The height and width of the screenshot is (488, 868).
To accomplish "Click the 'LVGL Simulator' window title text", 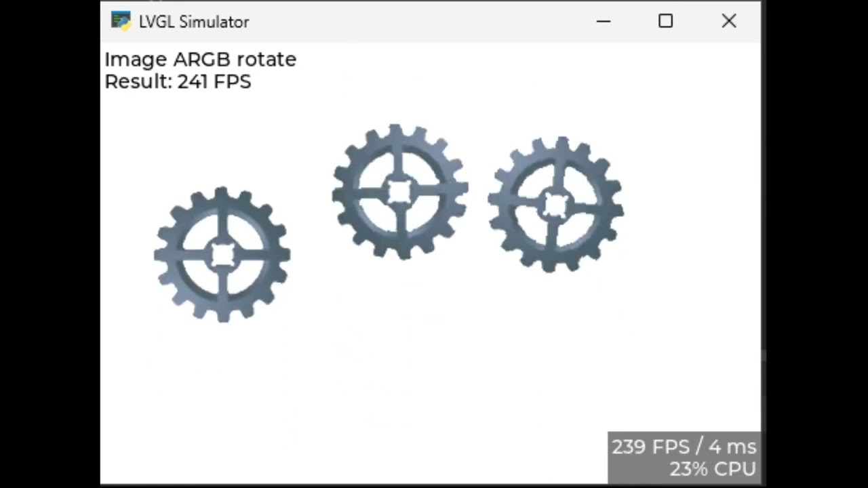I will [x=194, y=22].
